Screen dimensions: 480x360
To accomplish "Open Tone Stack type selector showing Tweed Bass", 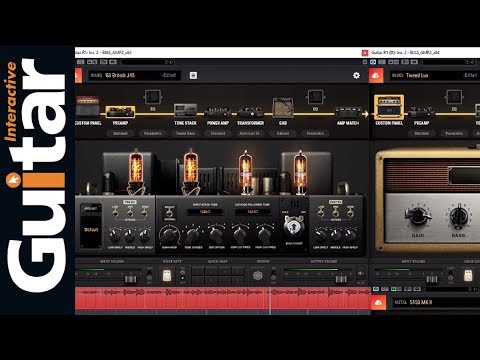I will [x=185, y=133].
